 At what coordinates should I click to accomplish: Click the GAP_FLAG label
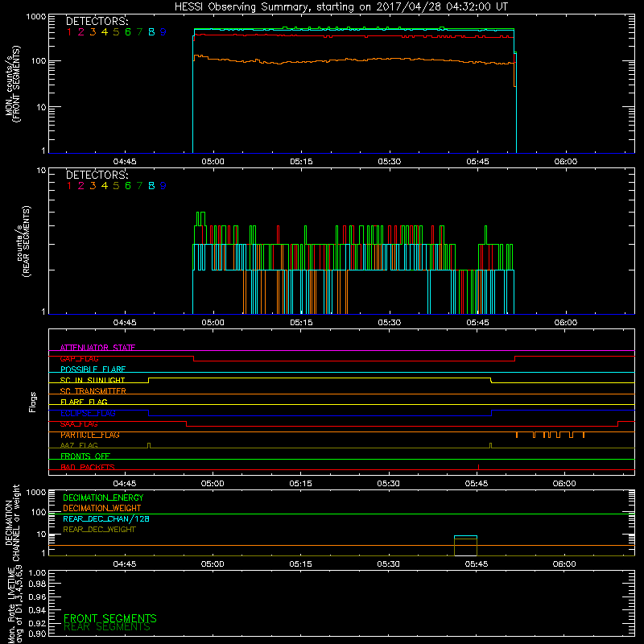pyautogui.click(x=79, y=358)
